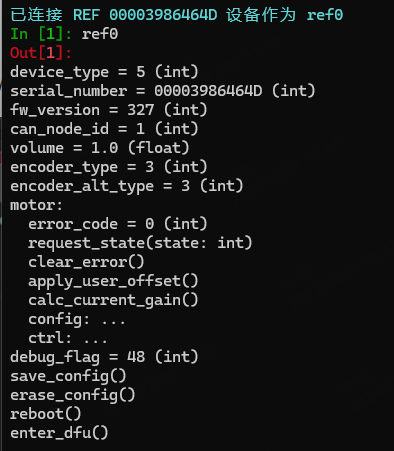Click the 'motor:' section header
This screenshot has height=451, width=394.
[x=36, y=205]
